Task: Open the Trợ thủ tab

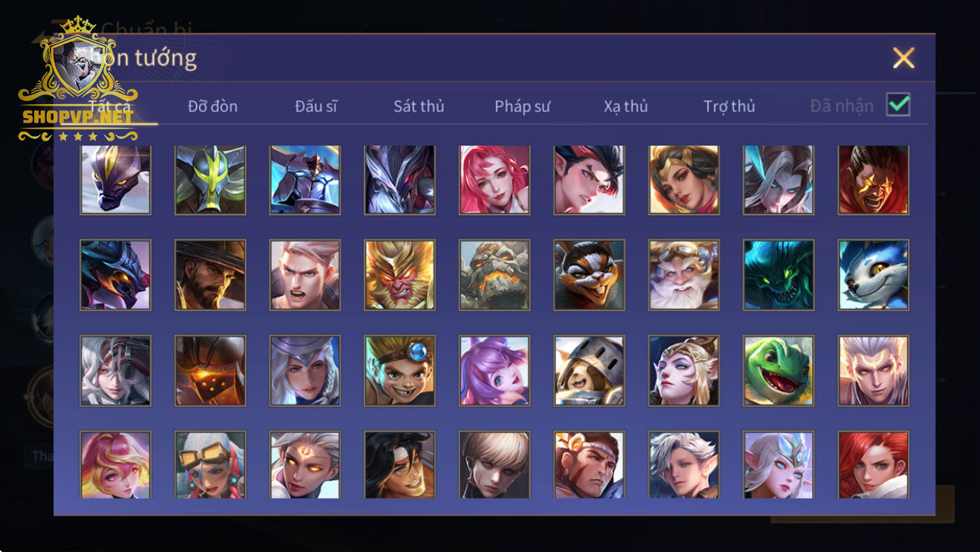Action: (x=729, y=106)
